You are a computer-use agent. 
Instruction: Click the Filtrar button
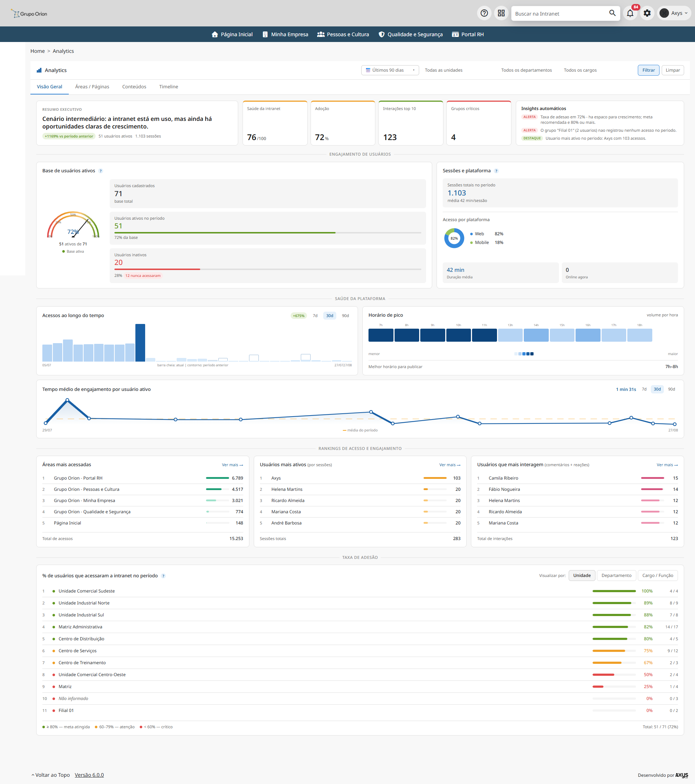648,70
